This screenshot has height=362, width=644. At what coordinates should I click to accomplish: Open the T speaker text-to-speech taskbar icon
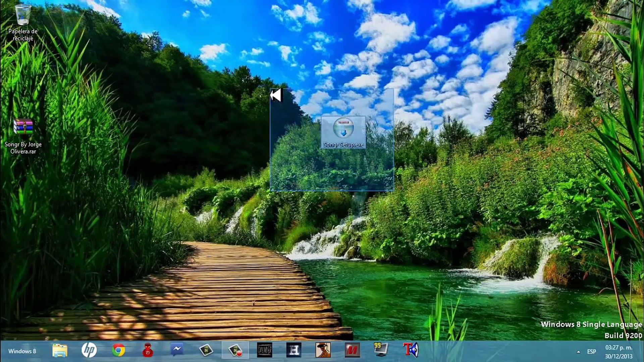pyautogui.click(x=411, y=350)
